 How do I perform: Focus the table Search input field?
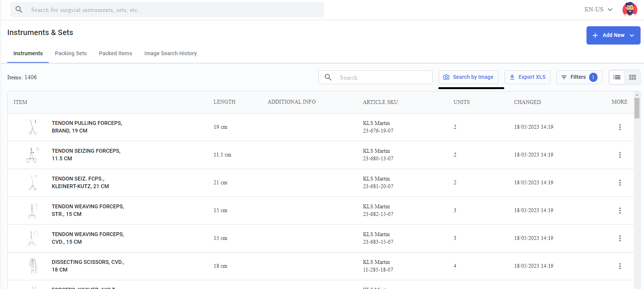pos(376,77)
